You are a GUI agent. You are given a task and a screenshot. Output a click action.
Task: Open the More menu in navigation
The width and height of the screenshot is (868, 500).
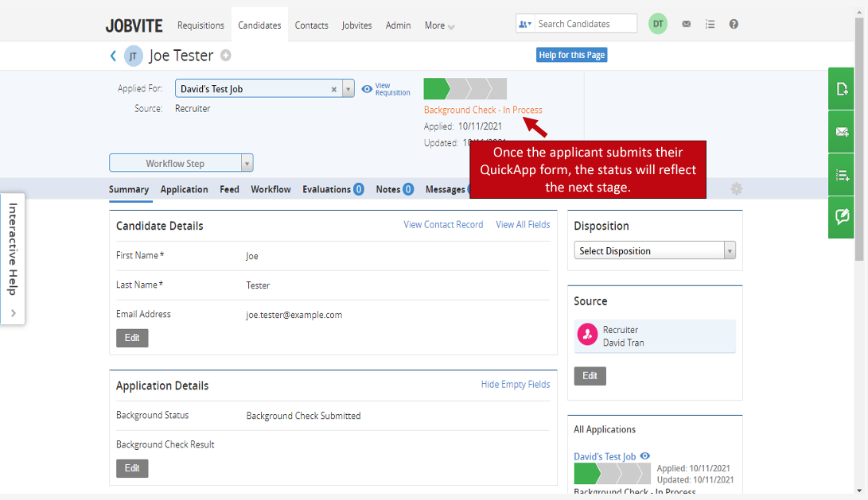pyautogui.click(x=439, y=25)
